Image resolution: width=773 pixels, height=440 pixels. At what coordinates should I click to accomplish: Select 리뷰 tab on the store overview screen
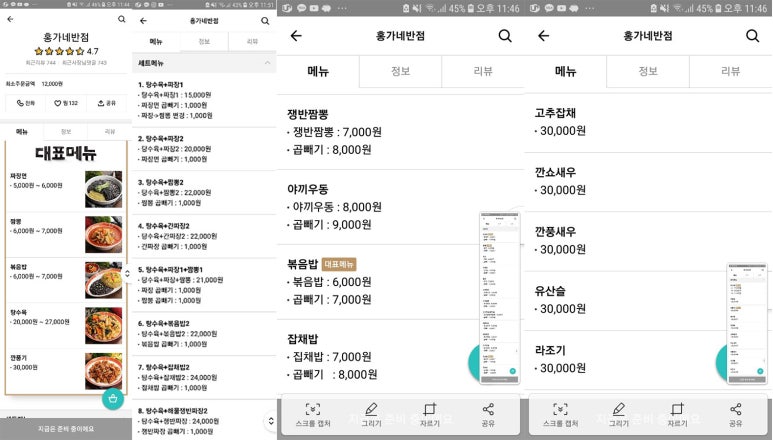pos(109,132)
